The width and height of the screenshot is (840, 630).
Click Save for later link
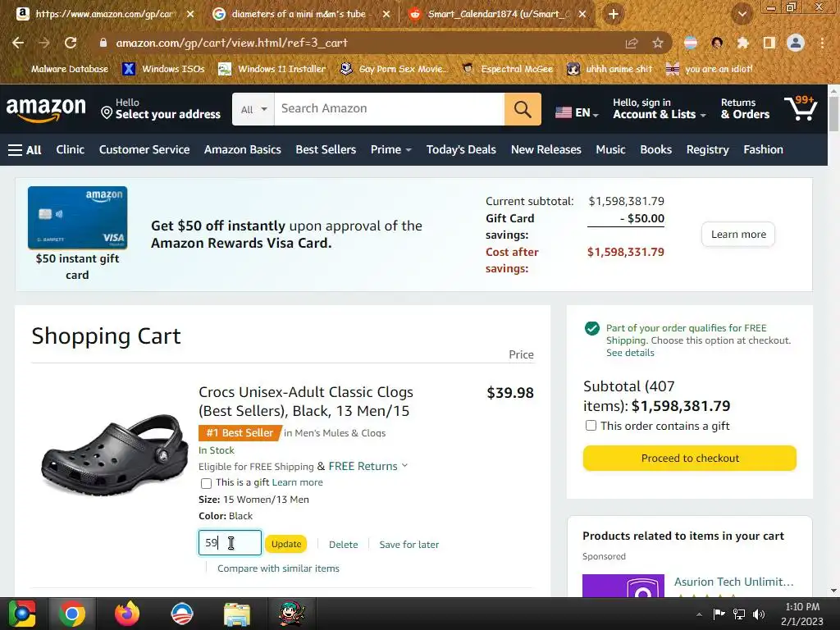tap(409, 545)
